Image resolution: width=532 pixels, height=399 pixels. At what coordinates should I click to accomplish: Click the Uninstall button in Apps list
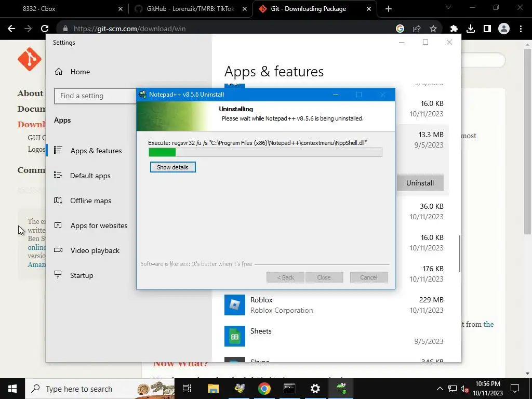coord(420,183)
